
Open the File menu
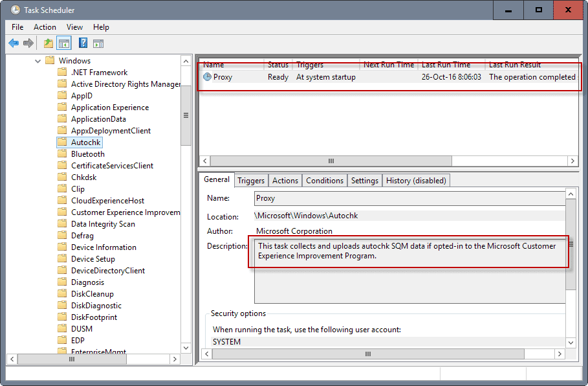point(17,27)
